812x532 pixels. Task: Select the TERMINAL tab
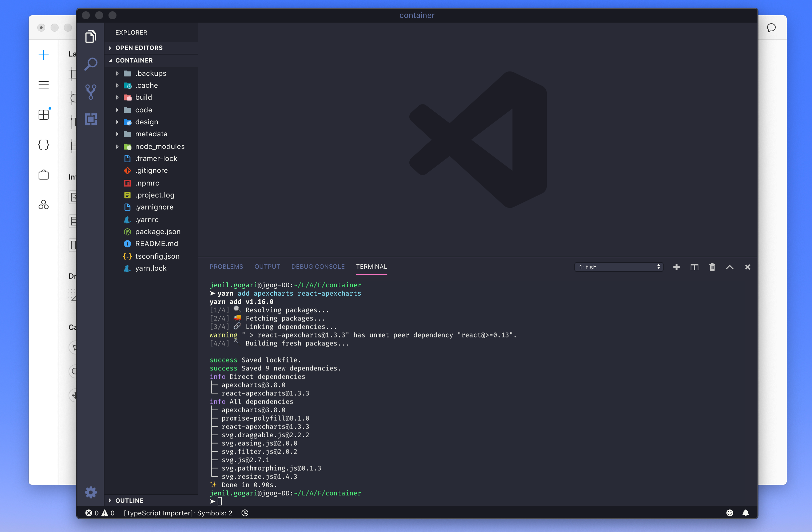[x=371, y=267]
